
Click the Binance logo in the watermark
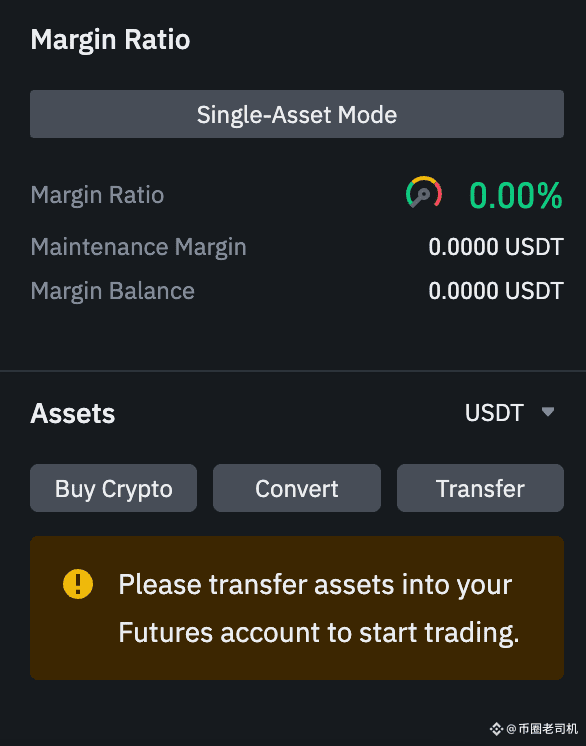496,728
